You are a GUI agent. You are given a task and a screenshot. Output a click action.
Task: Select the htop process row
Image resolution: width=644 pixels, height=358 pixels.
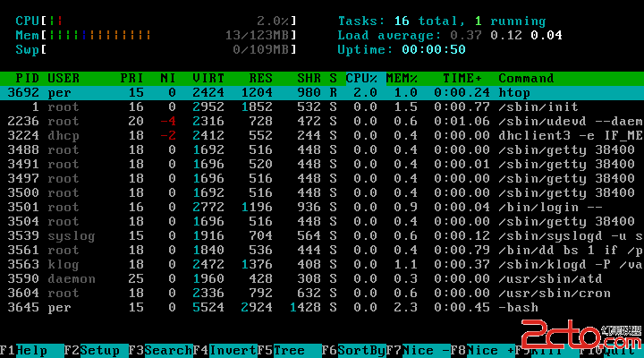point(322,92)
